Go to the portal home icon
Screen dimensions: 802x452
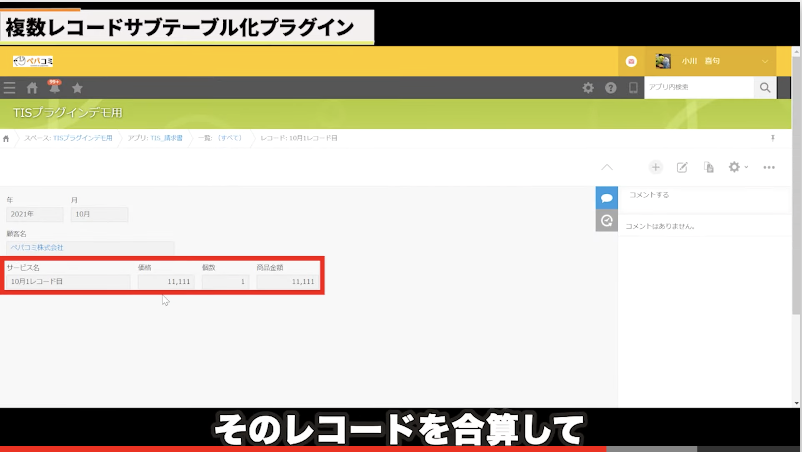tap(32, 88)
